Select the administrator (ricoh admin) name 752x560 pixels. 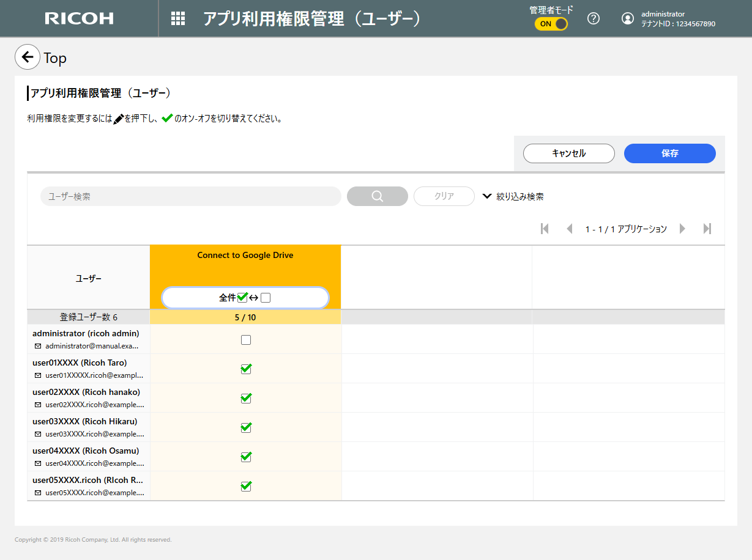[x=86, y=333]
